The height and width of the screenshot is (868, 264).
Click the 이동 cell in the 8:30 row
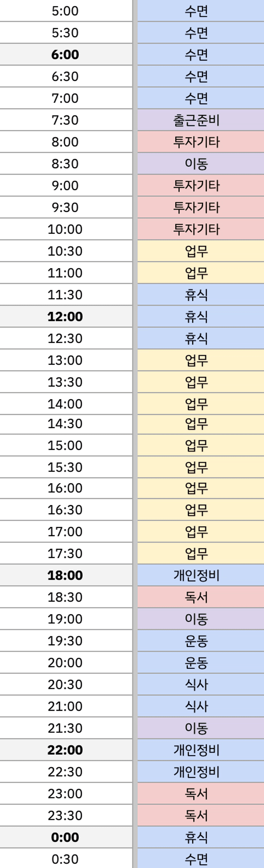tap(196, 164)
